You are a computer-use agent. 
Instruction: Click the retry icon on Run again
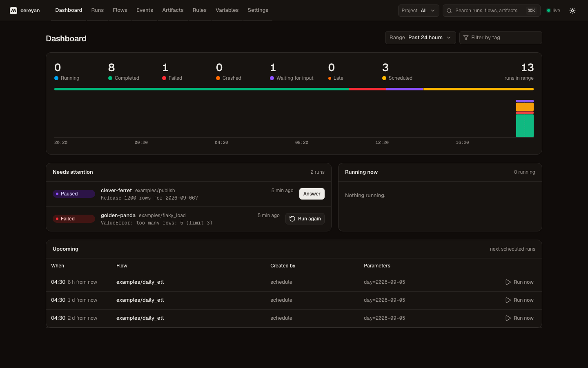(x=292, y=219)
